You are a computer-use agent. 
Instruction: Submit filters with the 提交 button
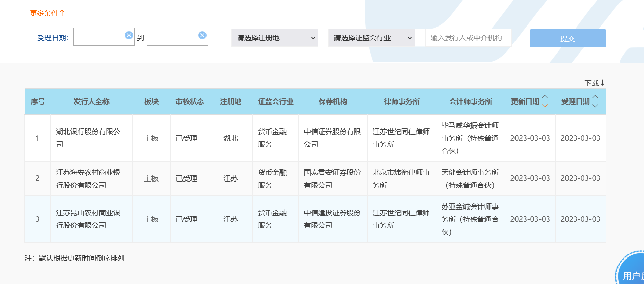568,38
